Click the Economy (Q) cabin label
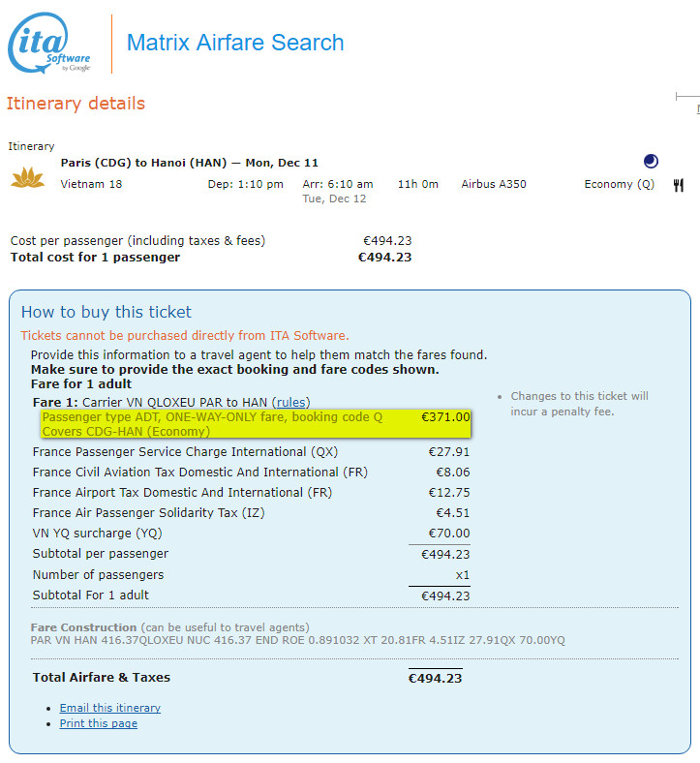 coord(619,184)
